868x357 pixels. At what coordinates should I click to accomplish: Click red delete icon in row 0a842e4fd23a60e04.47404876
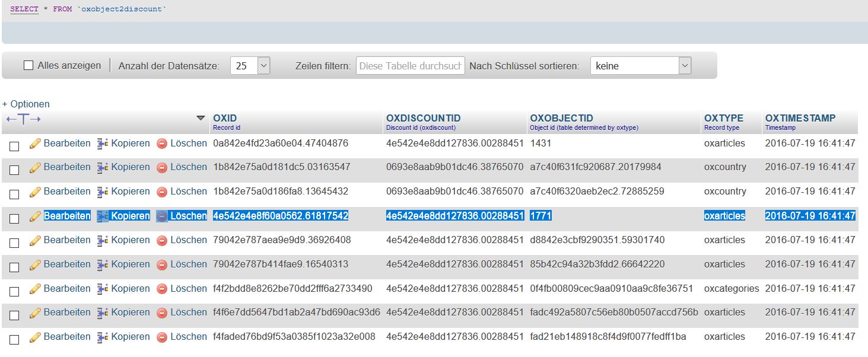pyautogui.click(x=162, y=144)
